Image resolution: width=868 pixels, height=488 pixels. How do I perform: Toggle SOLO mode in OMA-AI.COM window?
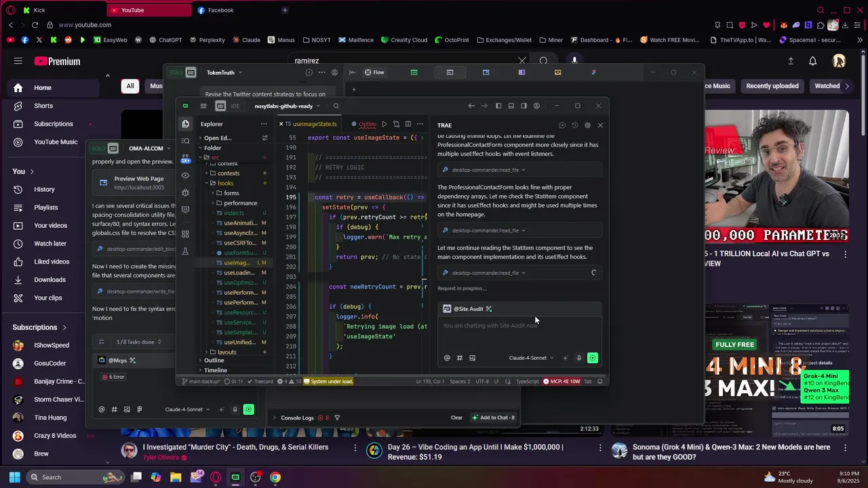coord(105,148)
